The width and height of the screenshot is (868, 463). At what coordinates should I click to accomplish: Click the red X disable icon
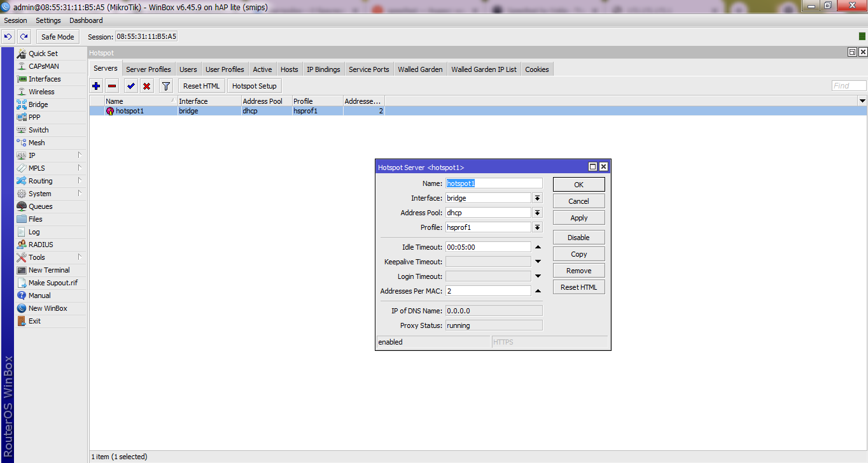146,86
